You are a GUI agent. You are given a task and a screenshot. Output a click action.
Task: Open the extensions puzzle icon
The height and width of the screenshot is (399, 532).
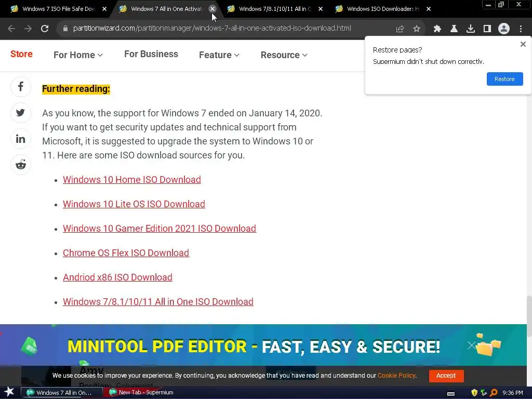tap(437, 29)
